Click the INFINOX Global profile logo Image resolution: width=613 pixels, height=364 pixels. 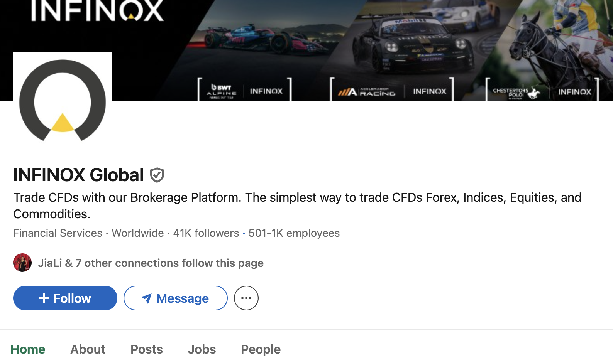coord(63,101)
